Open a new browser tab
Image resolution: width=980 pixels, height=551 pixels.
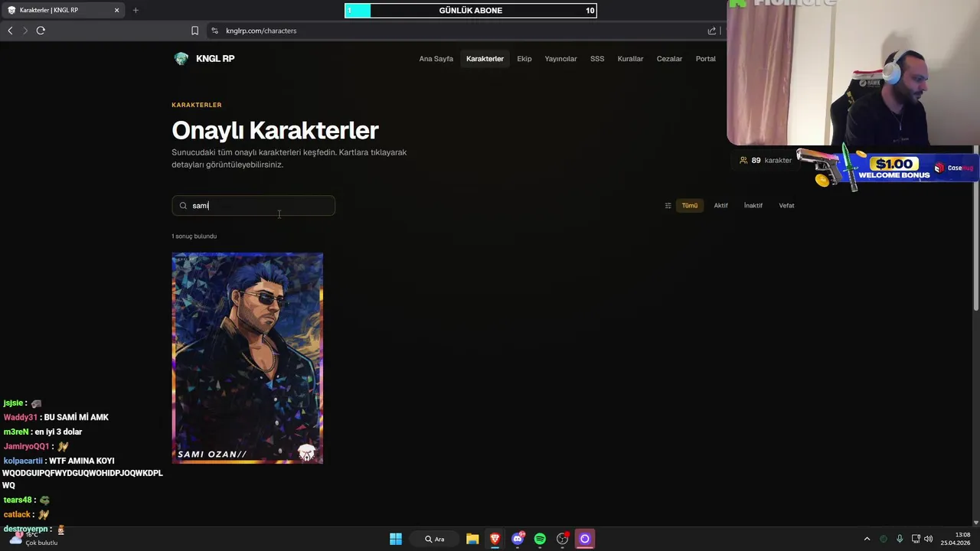(x=136, y=10)
